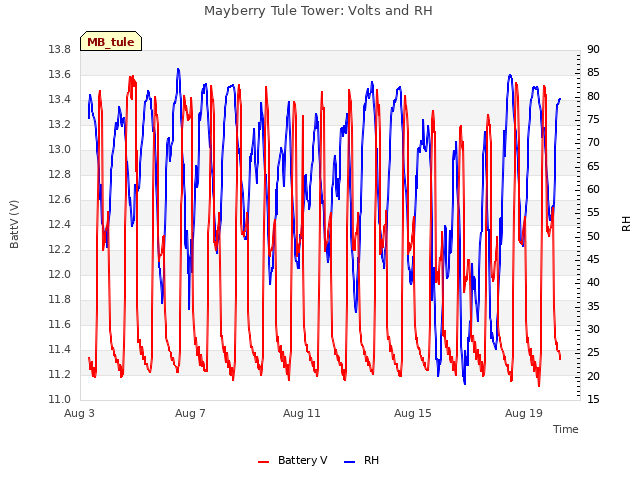The width and height of the screenshot is (640, 480).
Task: Click the 70 right axis value
Action: click(593, 143)
